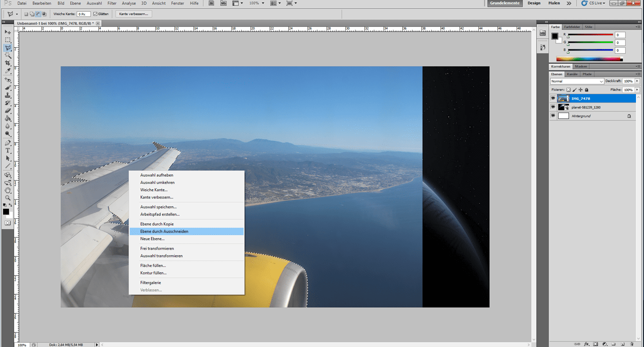Activate the Hand tool
This screenshot has height=347, width=644.
point(8,190)
